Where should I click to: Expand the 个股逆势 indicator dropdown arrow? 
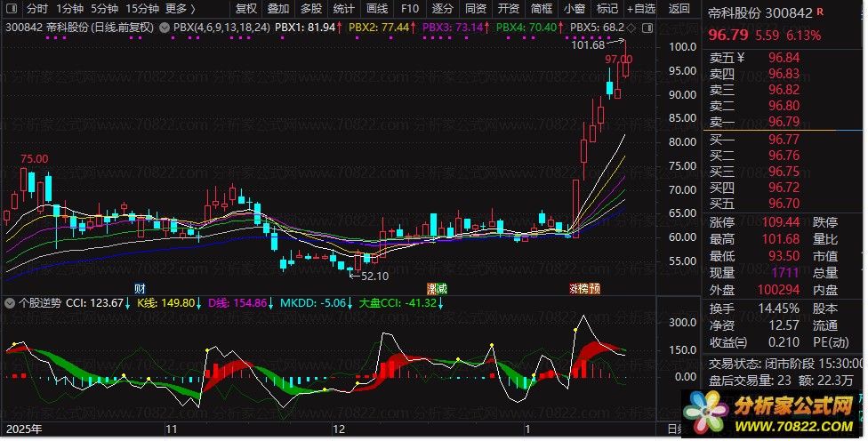pyautogui.click(x=10, y=303)
